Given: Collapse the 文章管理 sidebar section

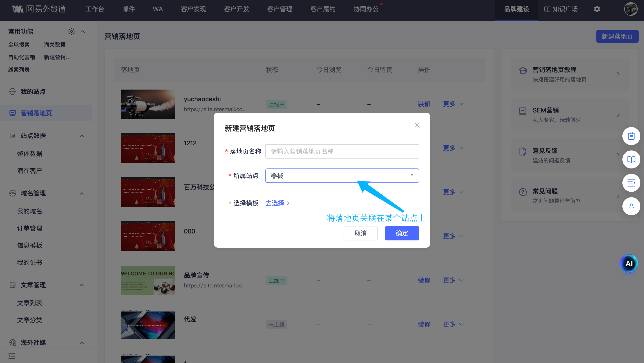Looking at the screenshot, I should (82, 285).
